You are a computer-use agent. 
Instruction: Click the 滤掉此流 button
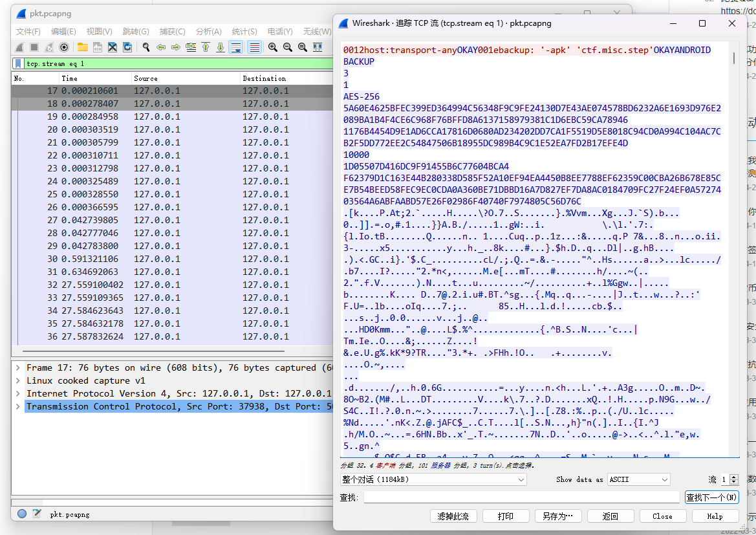(453, 516)
